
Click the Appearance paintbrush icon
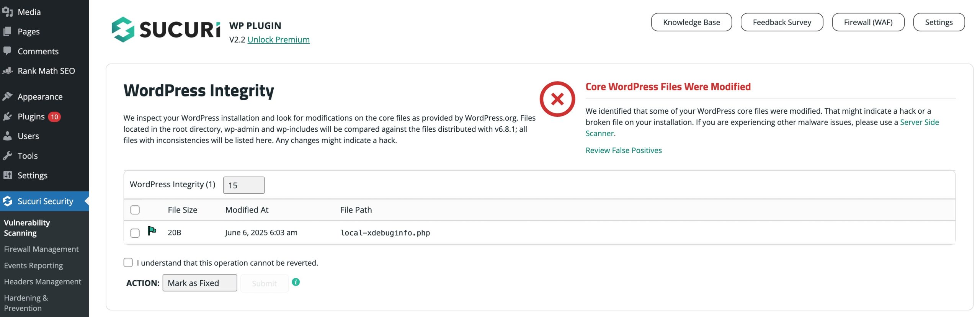coord(7,96)
